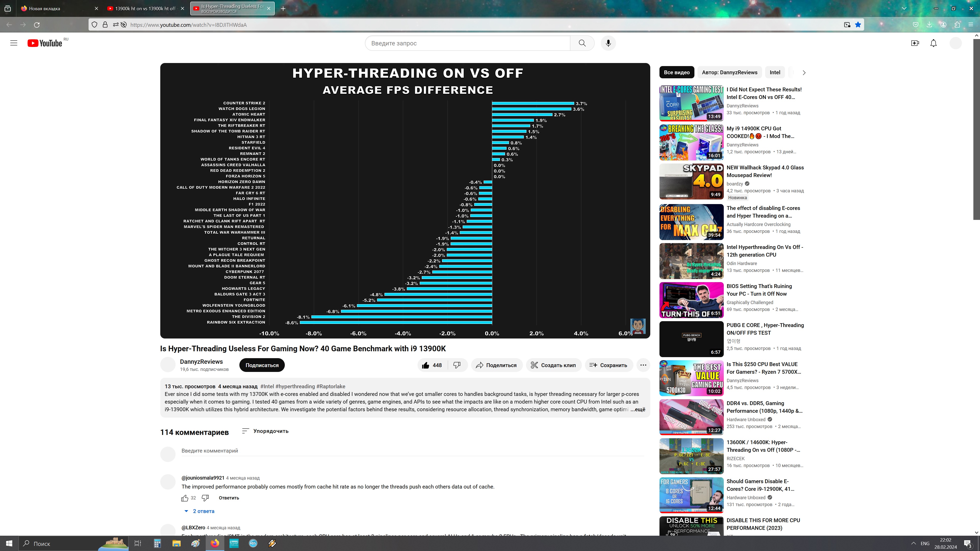Image resolution: width=980 pixels, height=551 pixels.
Task: Like the comment by @jouniosmala9921
Action: coord(185,498)
